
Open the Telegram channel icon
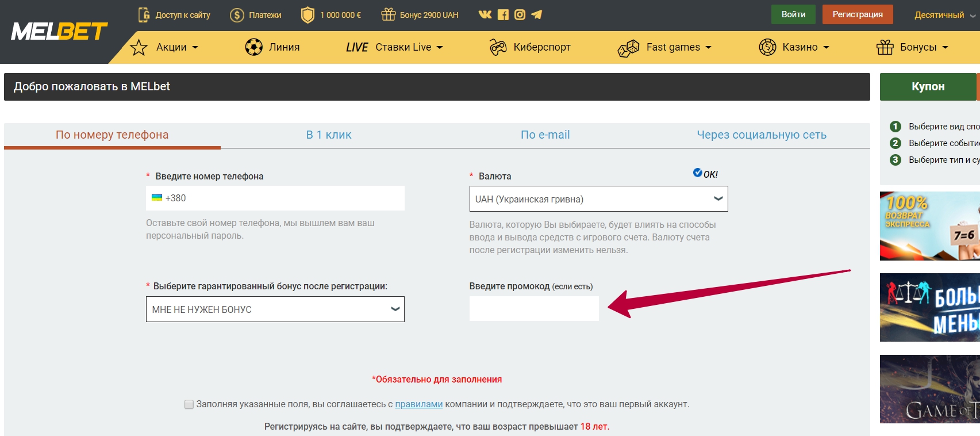[536, 14]
